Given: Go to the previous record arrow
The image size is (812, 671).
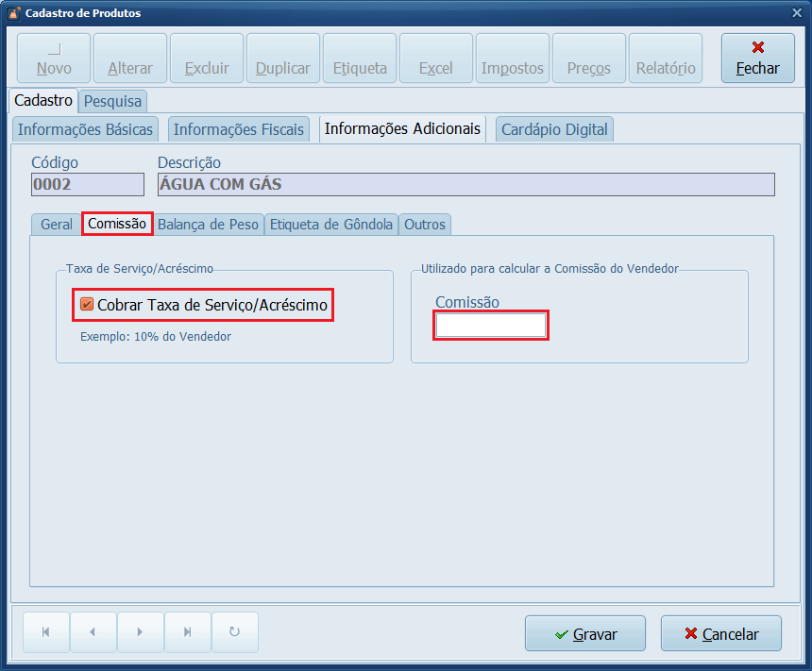Looking at the screenshot, I should (x=93, y=632).
